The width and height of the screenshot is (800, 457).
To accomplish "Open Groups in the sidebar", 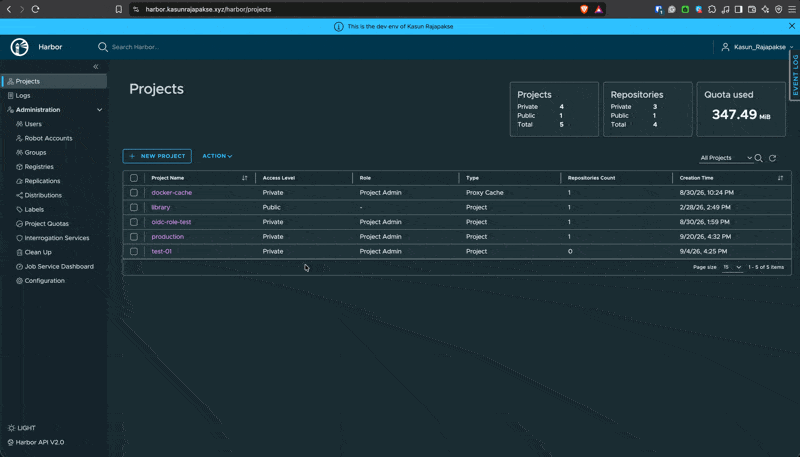I will 35,153.
